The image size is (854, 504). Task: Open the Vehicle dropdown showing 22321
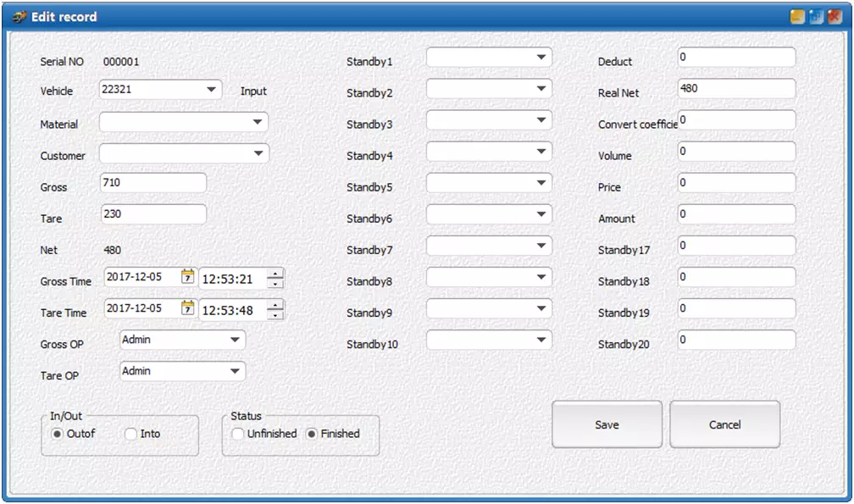click(160, 89)
